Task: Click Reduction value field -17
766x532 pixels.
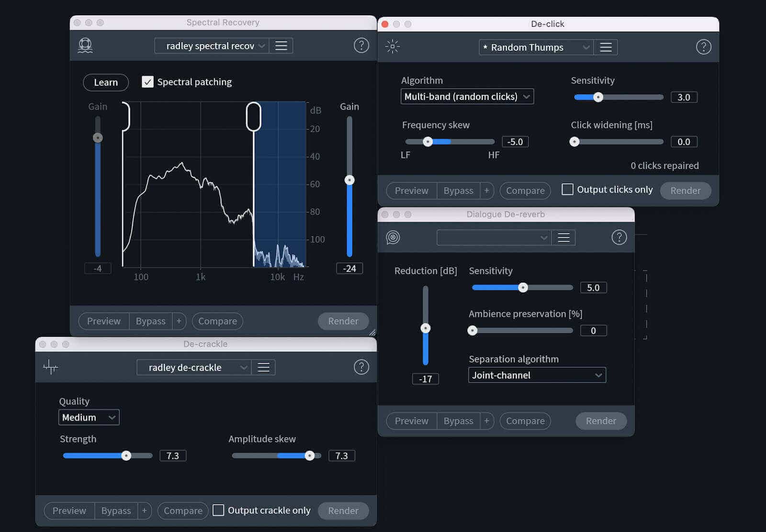Action: point(426,379)
